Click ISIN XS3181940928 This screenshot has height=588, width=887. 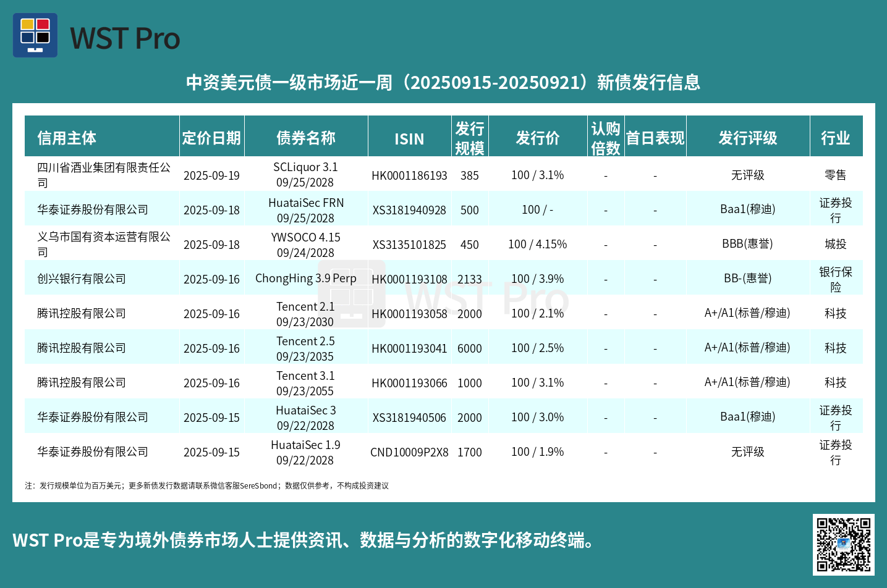409,210
